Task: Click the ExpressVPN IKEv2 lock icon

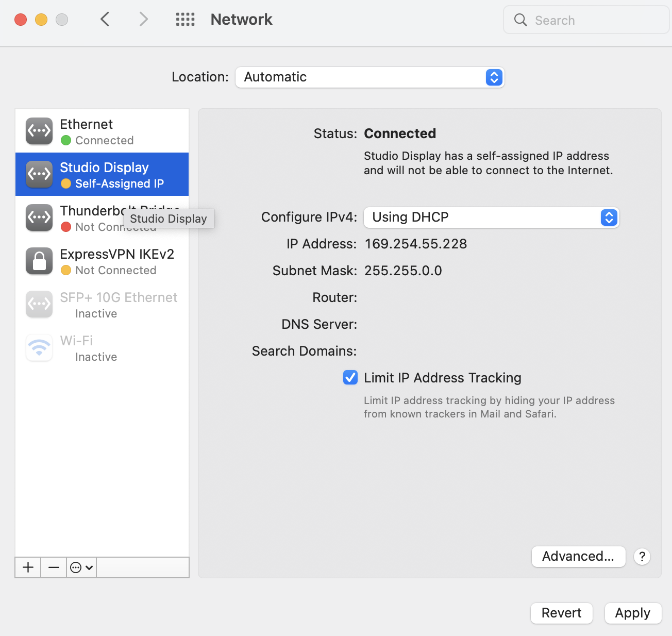Action: point(39,261)
